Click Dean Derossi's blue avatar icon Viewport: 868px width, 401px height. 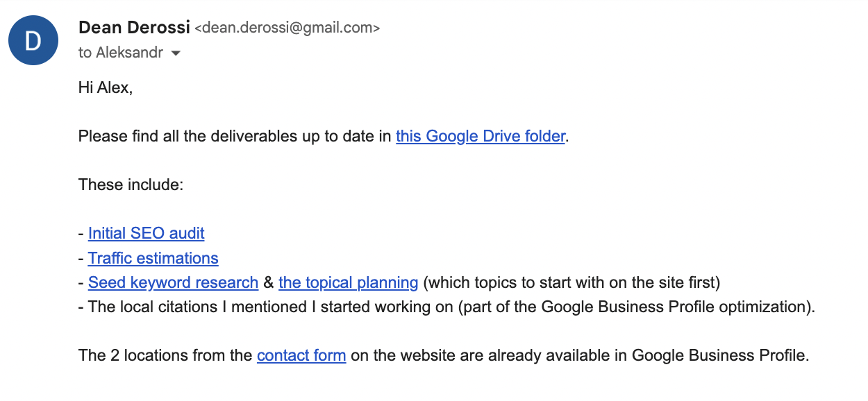[33, 40]
